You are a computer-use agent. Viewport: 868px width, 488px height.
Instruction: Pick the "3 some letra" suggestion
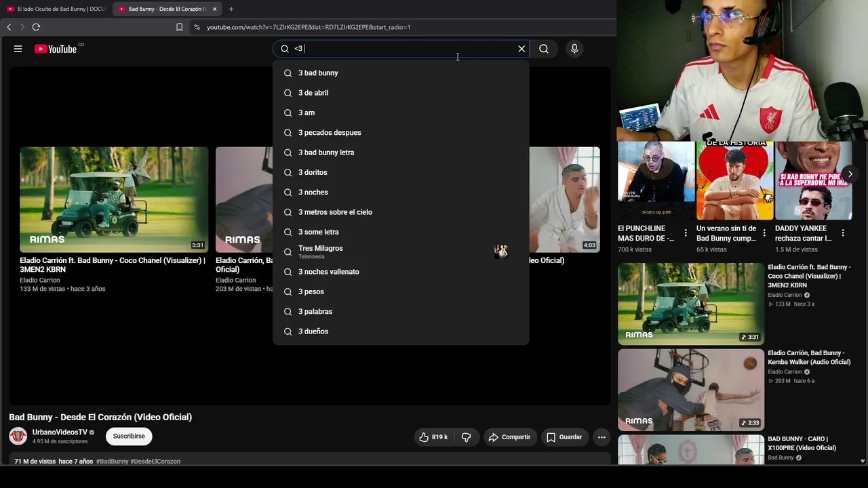pyautogui.click(x=401, y=232)
